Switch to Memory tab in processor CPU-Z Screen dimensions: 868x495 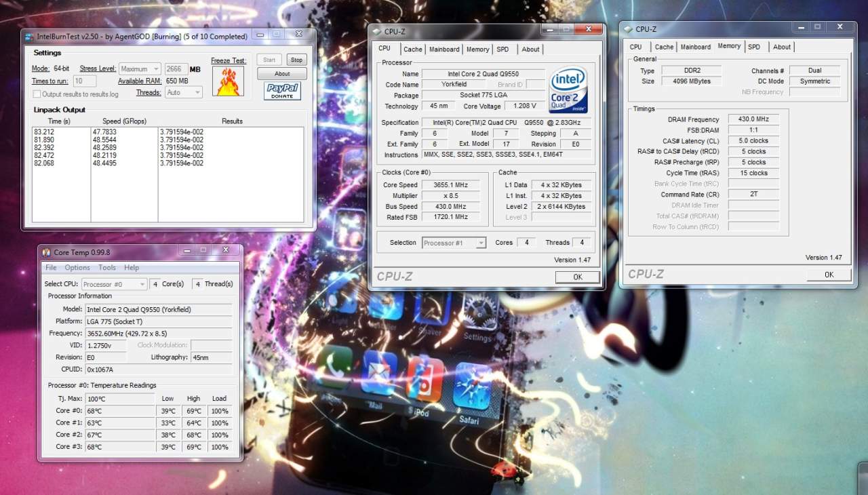[477, 49]
